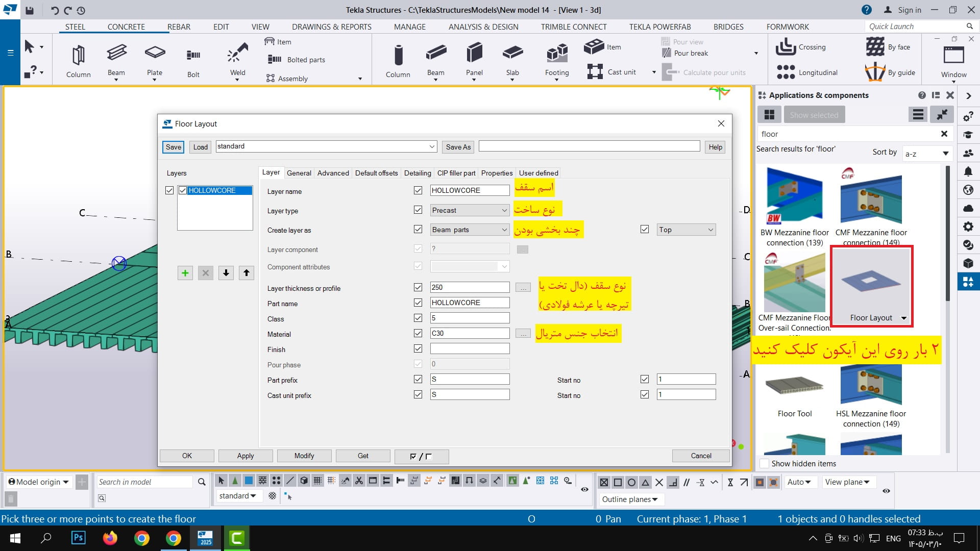
Task: Click the components panel vertical scrollbar
Action: [x=948, y=233]
